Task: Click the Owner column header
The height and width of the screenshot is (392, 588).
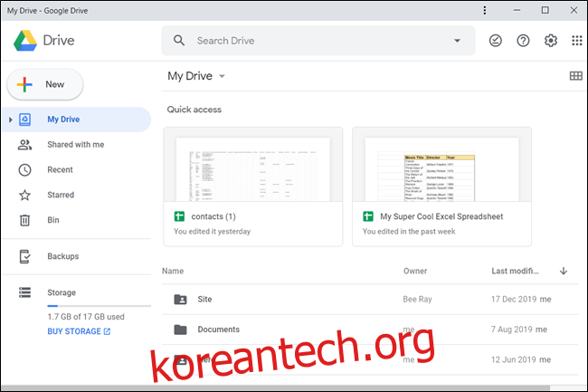Action: [x=415, y=272]
